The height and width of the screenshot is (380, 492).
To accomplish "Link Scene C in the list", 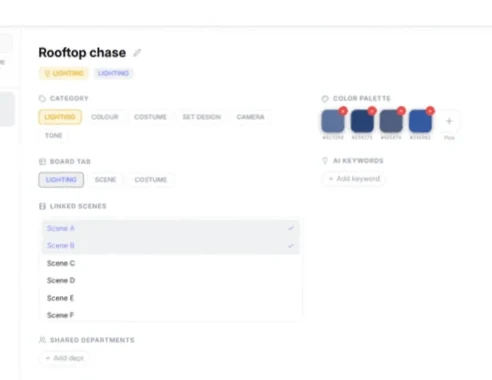I will tap(171, 263).
